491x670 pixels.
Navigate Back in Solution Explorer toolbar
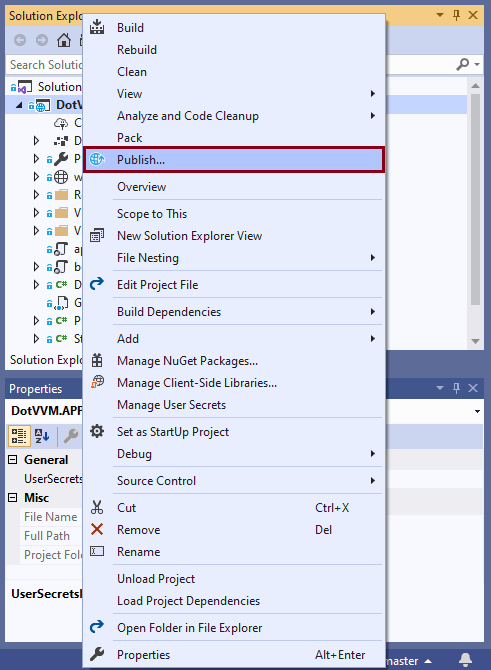pos(20,40)
